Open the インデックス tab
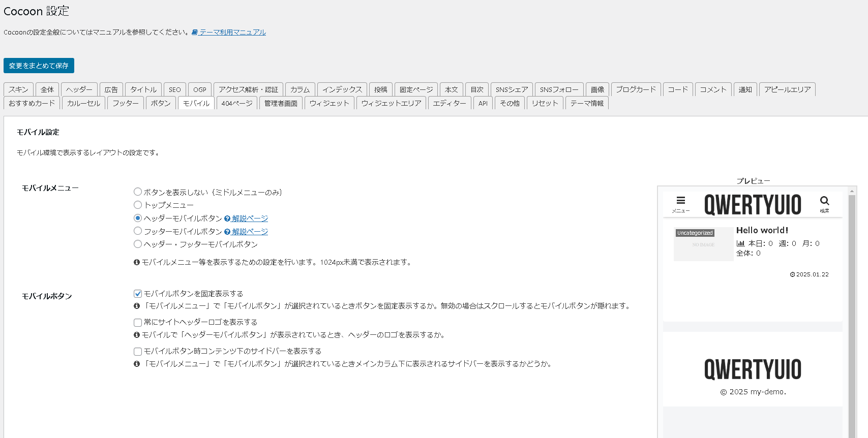The width and height of the screenshot is (868, 438). 342,89
